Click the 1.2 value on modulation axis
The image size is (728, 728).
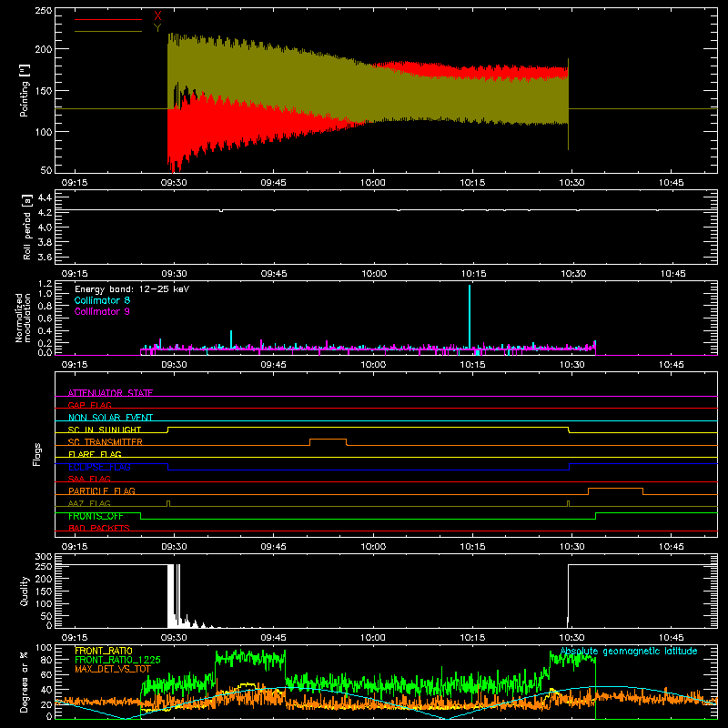pyautogui.click(x=45, y=283)
